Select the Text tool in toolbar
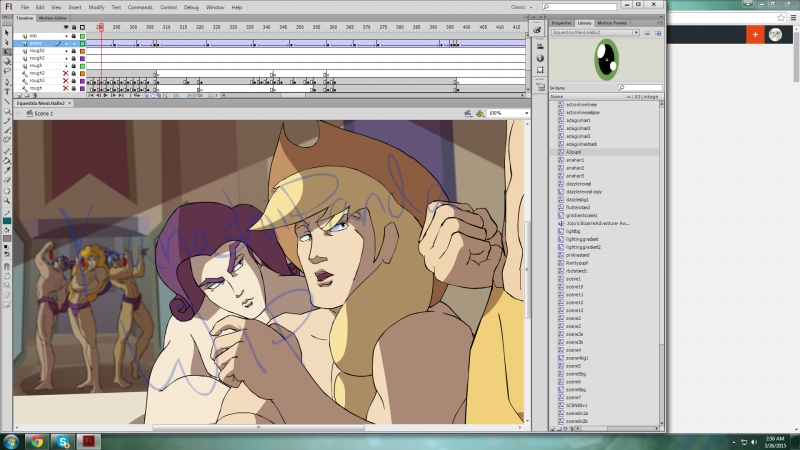The height and width of the screenshot is (450, 800). 7,92
